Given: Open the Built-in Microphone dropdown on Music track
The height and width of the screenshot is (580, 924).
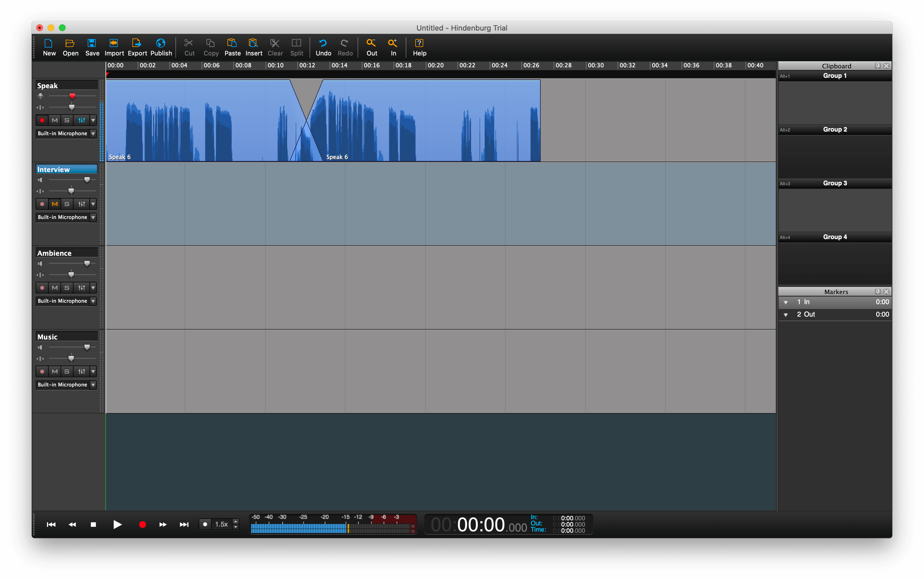Looking at the screenshot, I should [93, 384].
